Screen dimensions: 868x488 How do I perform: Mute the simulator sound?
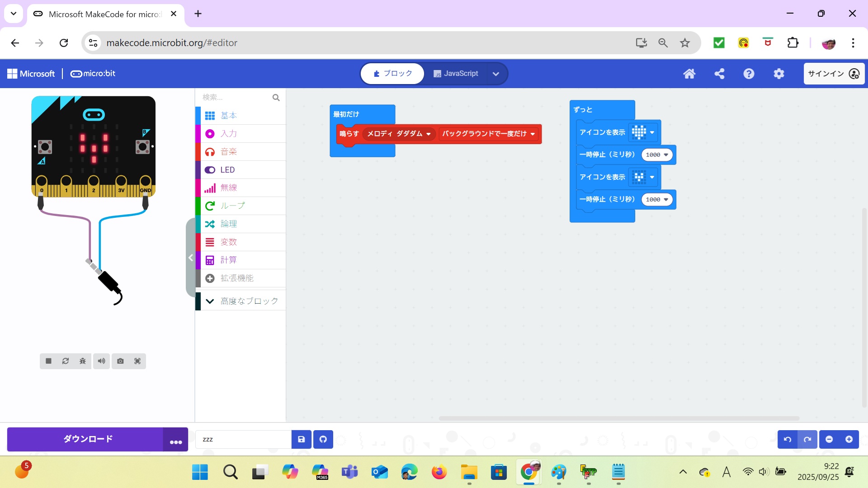coord(101,361)
